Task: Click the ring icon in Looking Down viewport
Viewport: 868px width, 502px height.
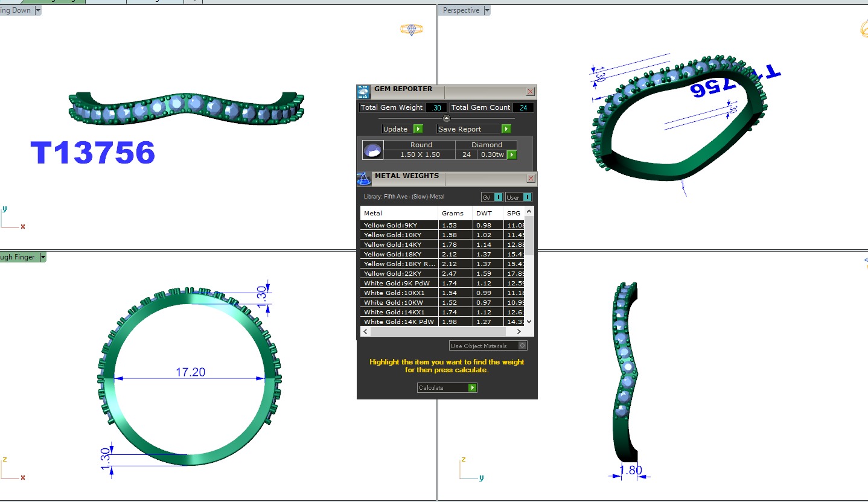Action: (x=412, y=29)
